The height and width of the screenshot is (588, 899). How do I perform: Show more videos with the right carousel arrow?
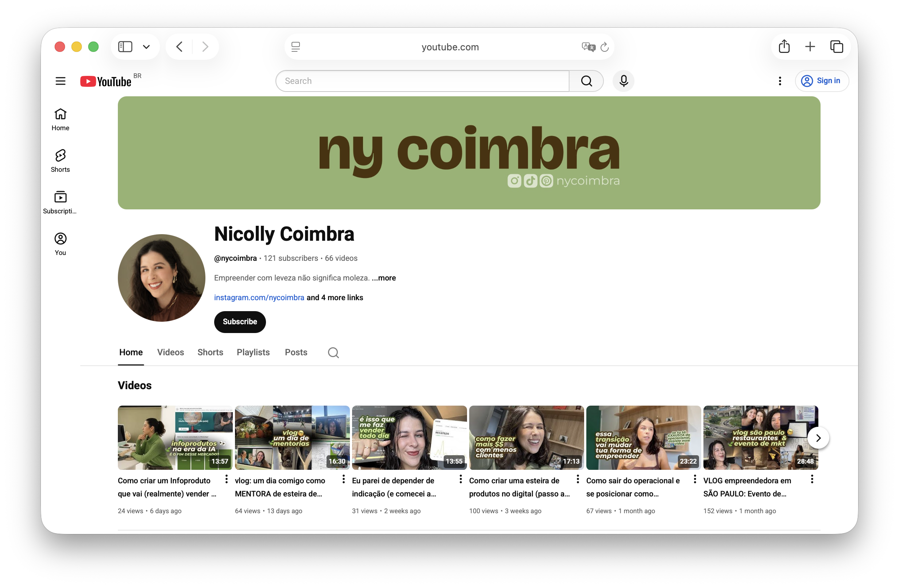(819, 438)
